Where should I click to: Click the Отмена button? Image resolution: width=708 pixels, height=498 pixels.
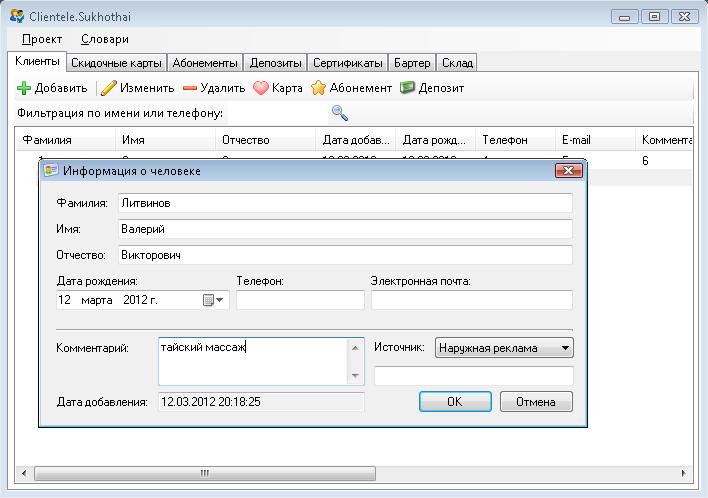[x=536, y=401]
